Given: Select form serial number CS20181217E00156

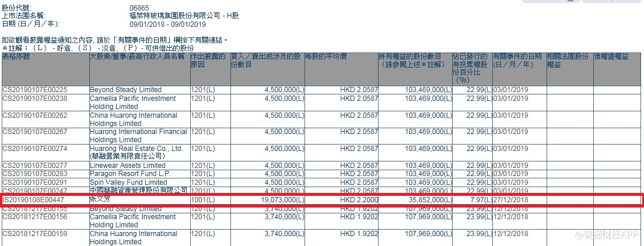Looking at the screenshot, I should [x=35, y=216].
